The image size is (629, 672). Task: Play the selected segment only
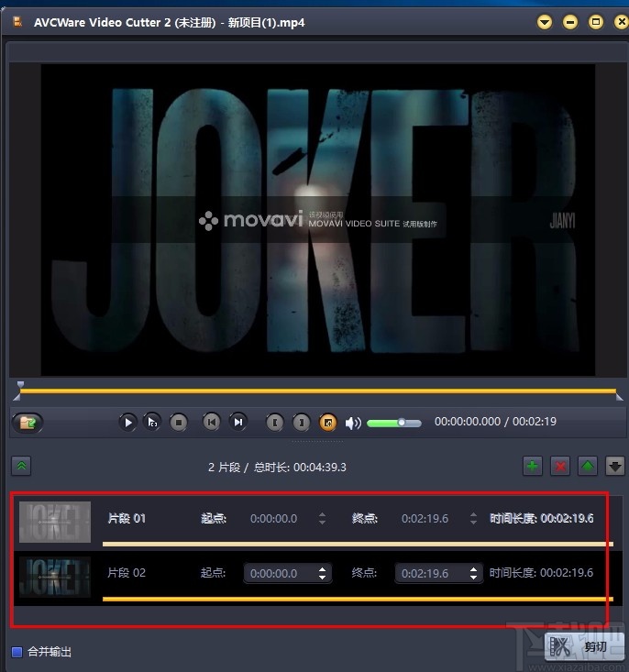(152, 423)
